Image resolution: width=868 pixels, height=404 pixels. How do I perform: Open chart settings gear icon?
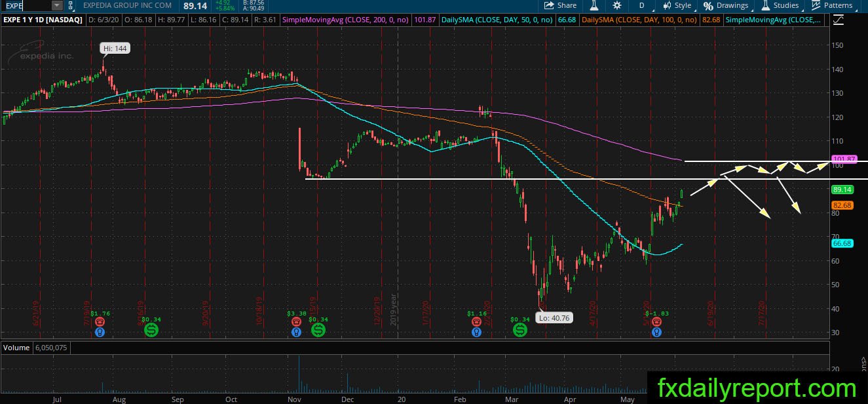click(x=616, y=5)
